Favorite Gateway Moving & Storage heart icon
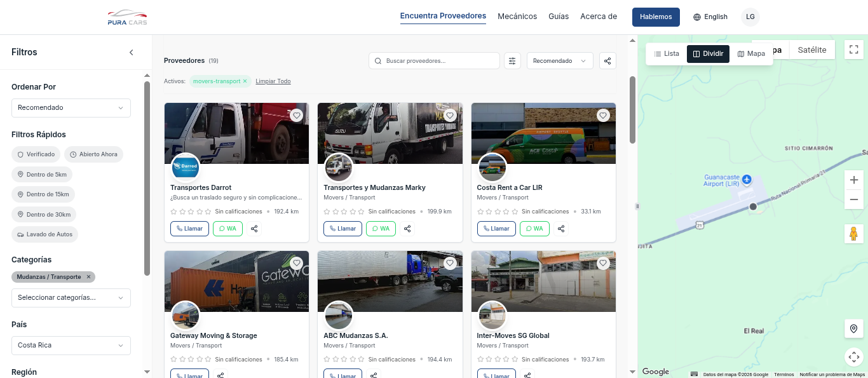 pyautogui.click(x=296, y=263)
